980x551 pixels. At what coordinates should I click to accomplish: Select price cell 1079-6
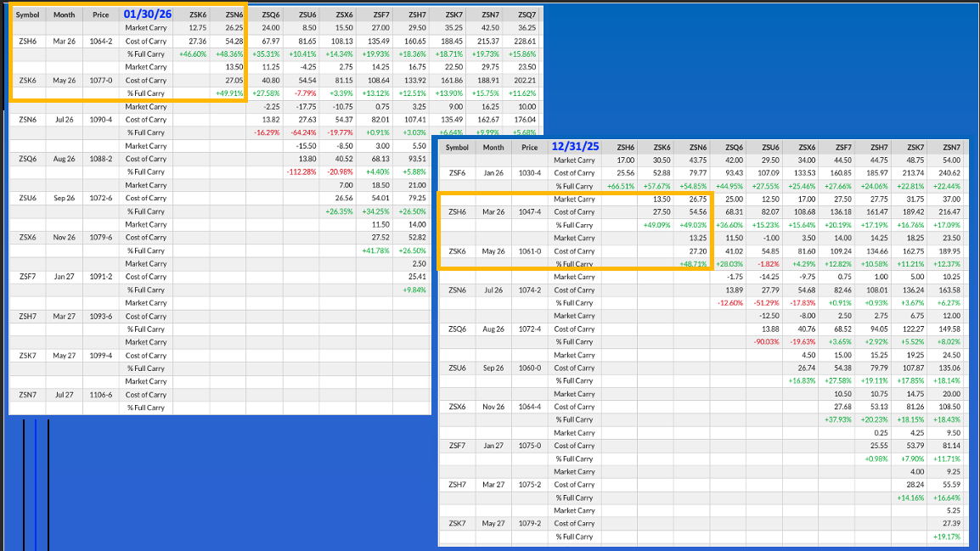(x=100, y=238)
